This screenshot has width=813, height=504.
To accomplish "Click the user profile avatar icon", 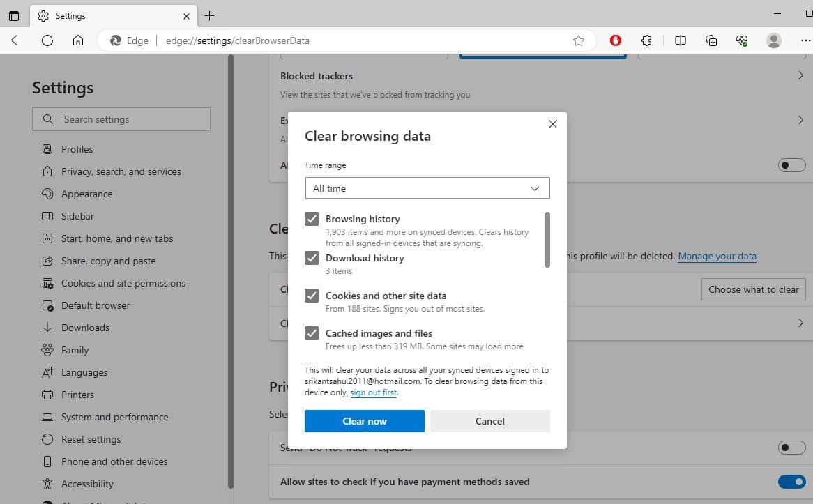I will tap(773, 40).
